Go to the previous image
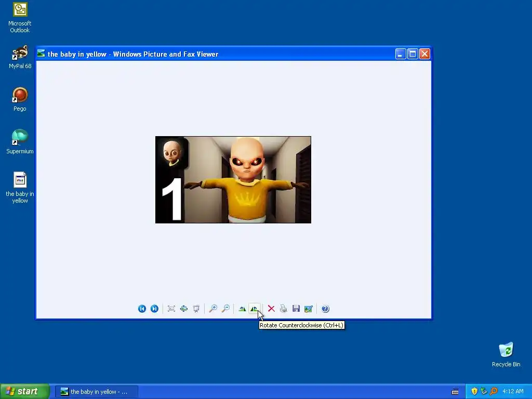Screen dimensions: 532x399 click(x=142, y=309)
